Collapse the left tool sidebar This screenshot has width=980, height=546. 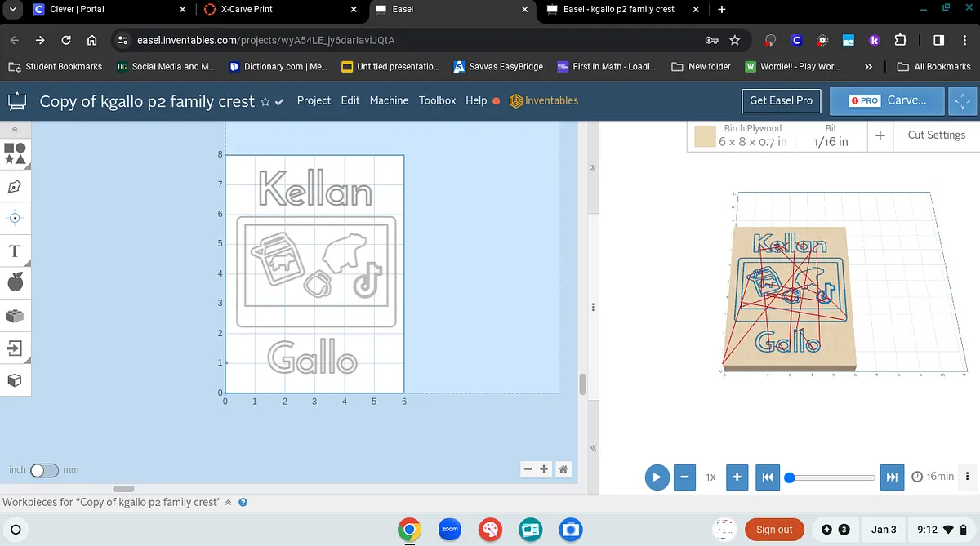coord(15,130)
